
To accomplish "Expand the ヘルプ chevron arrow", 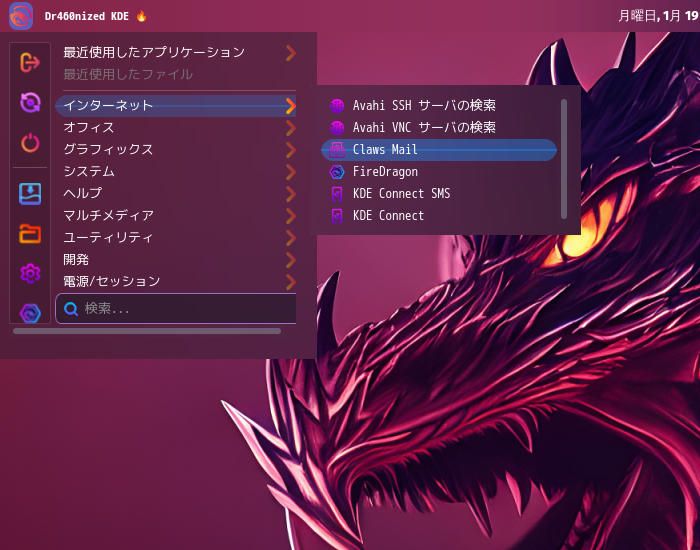I will 291,193.
